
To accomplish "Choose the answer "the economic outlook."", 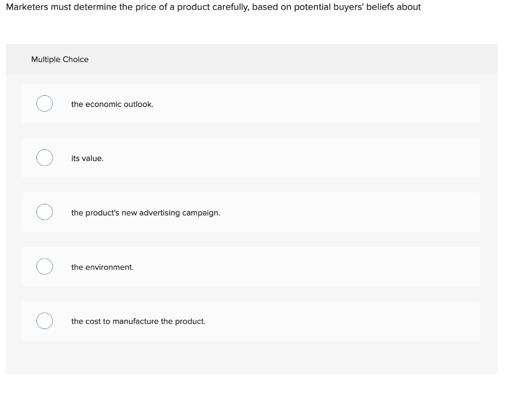I will click(112, 104).
